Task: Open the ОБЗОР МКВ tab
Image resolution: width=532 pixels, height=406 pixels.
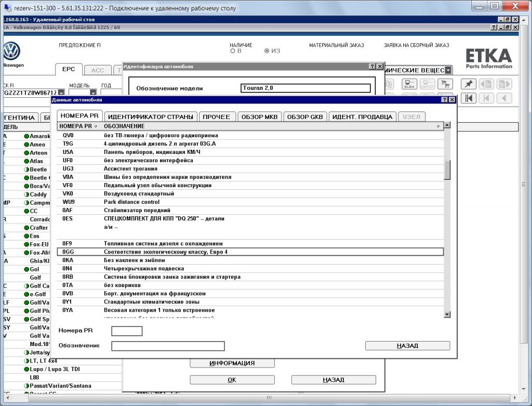Action: (260, 117)
